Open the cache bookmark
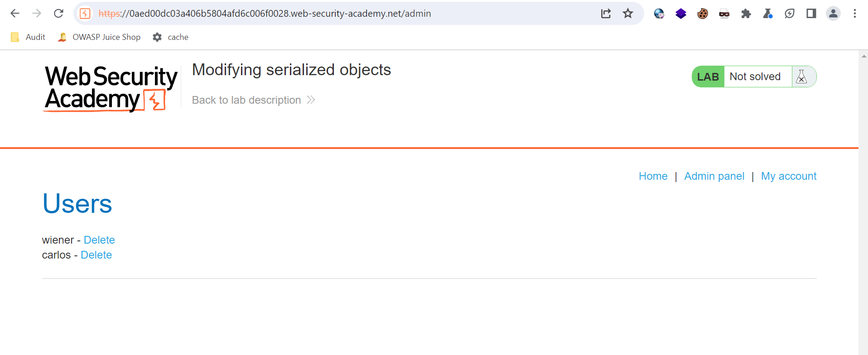This screenshot has width=868, height=355. tap(171, 37)
